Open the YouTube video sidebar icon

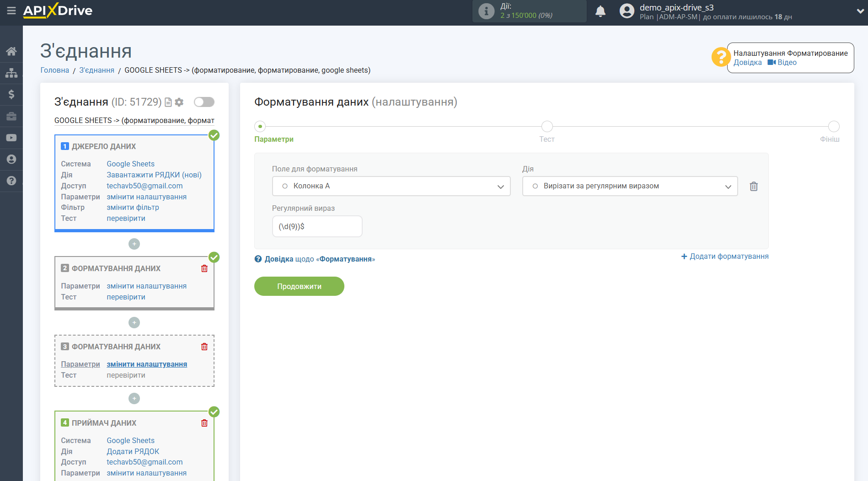coord(11,138)
